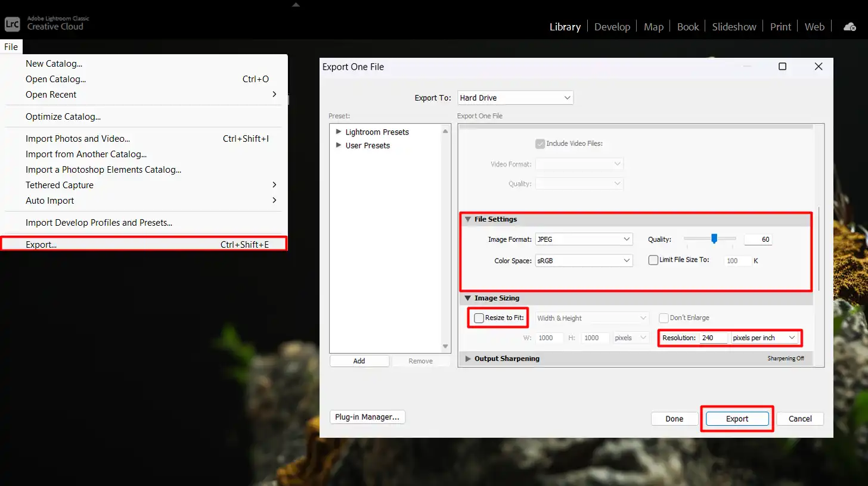Click the export settings vertical scrollbar
The height and width of the screenshot is (486, 868).
click(x=819, y=248)
